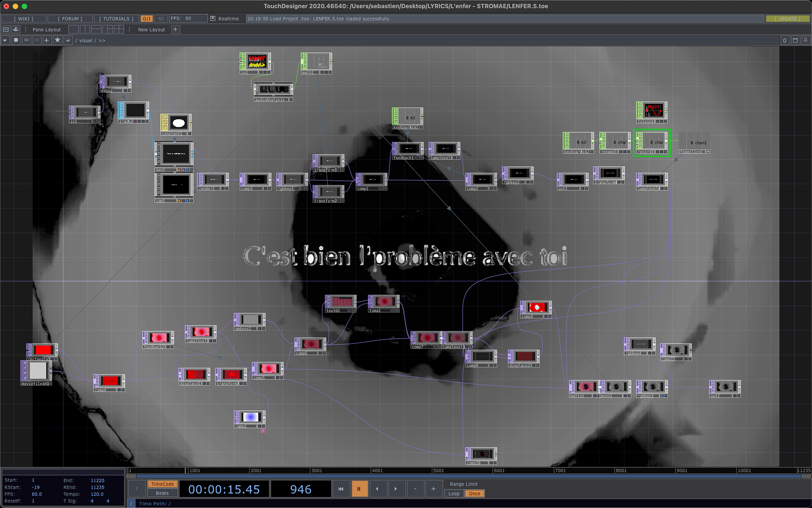This screenshot has width=812, height=508.
Task: Open the TUTORIALS link
Action: 116,19
